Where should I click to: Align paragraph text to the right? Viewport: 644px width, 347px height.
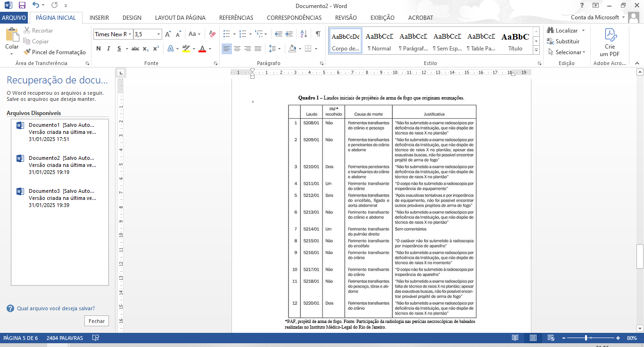tap(248, 49)
